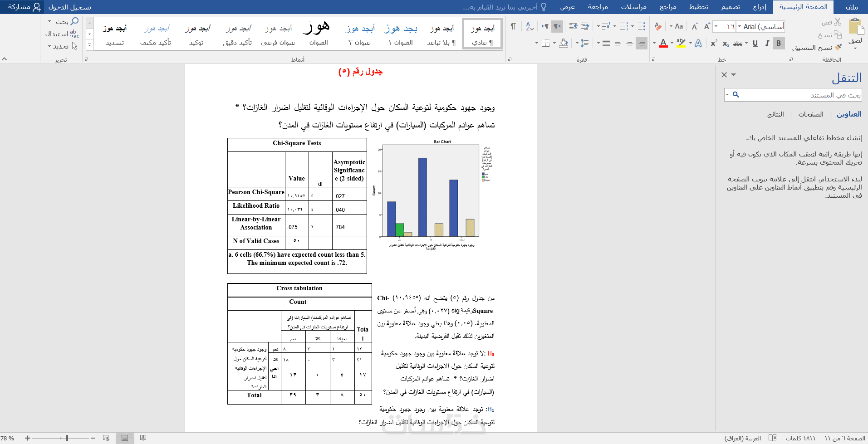Open the Insert (إدراج) ribbon tab
868x444 pixels.
pos(760,7)
